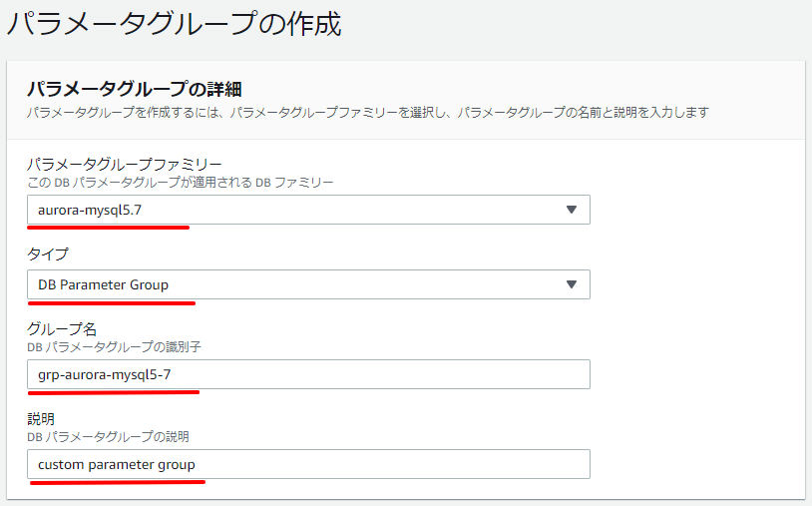Expand the タイプ dropdown arrow

(572, 284)
